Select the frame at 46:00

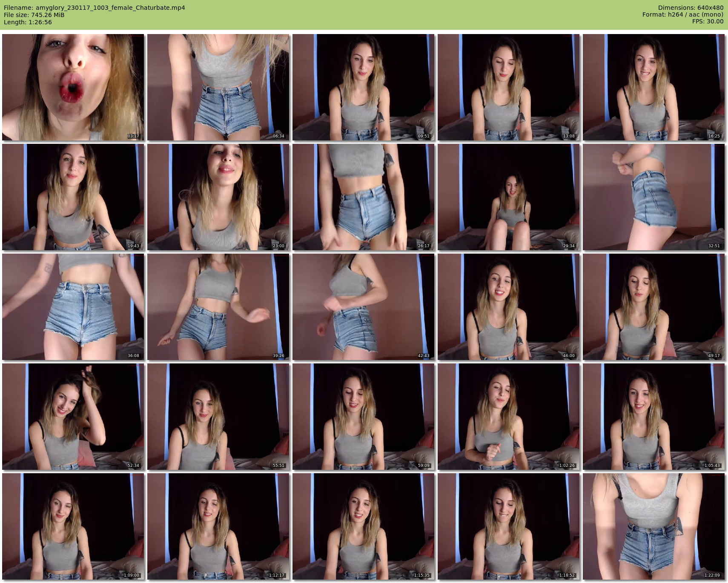tap(508, 307)
